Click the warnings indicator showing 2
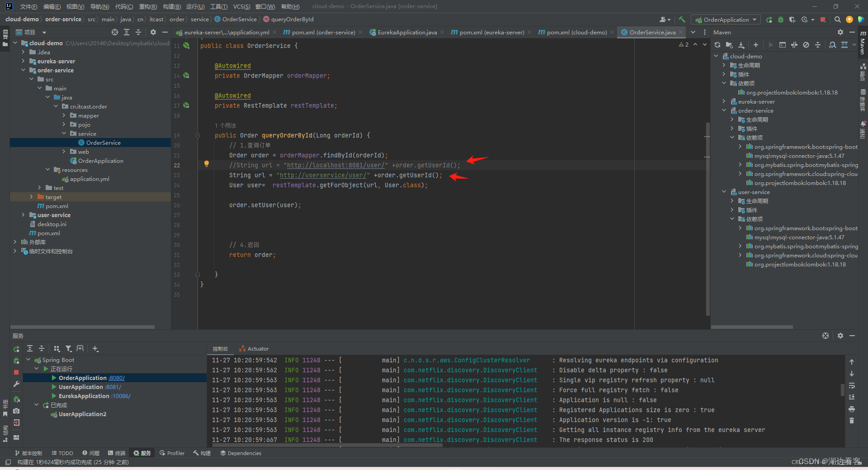Viewport: 868px width, 470px height. (684, 44)
